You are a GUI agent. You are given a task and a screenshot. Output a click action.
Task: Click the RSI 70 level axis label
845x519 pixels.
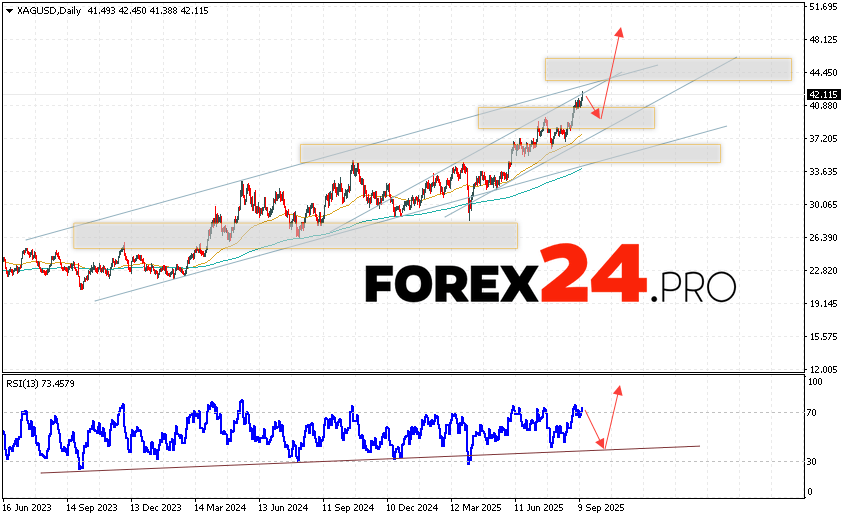point(815,412)
